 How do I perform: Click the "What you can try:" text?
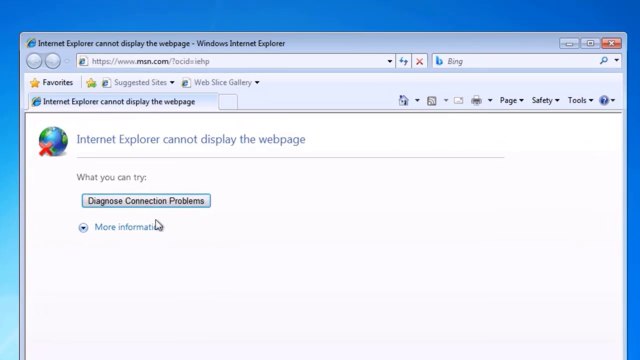[111, 177]
